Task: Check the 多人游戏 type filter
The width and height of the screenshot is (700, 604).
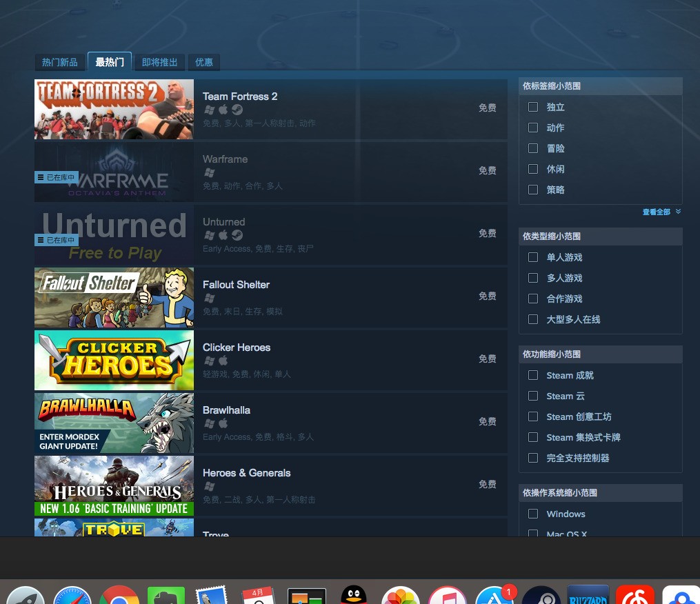Action: (x=533, y=278)
